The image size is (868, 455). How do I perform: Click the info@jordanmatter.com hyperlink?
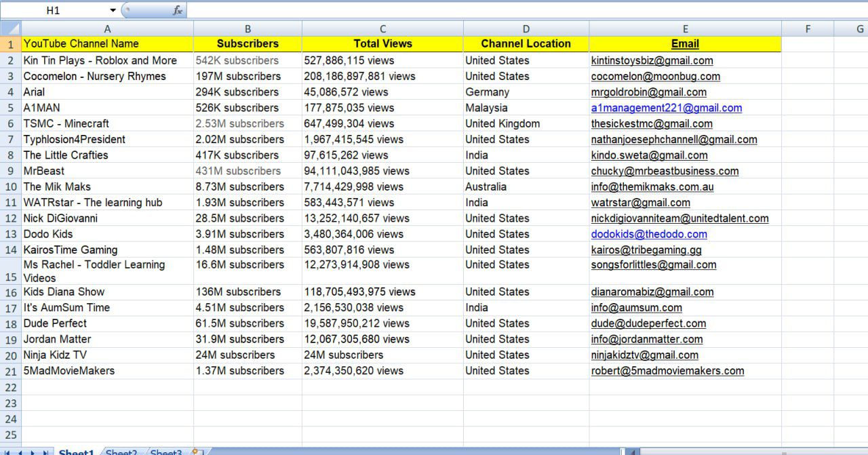(644, 339)
